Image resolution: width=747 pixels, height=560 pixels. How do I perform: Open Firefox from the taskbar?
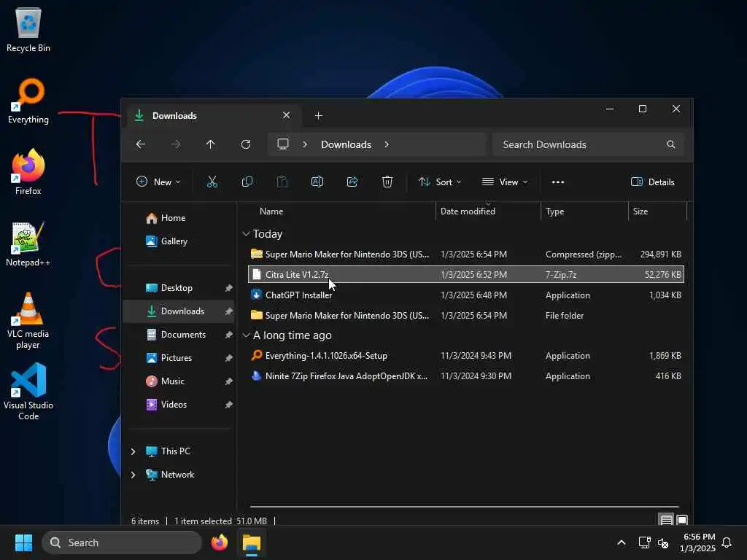coord(219,542)
